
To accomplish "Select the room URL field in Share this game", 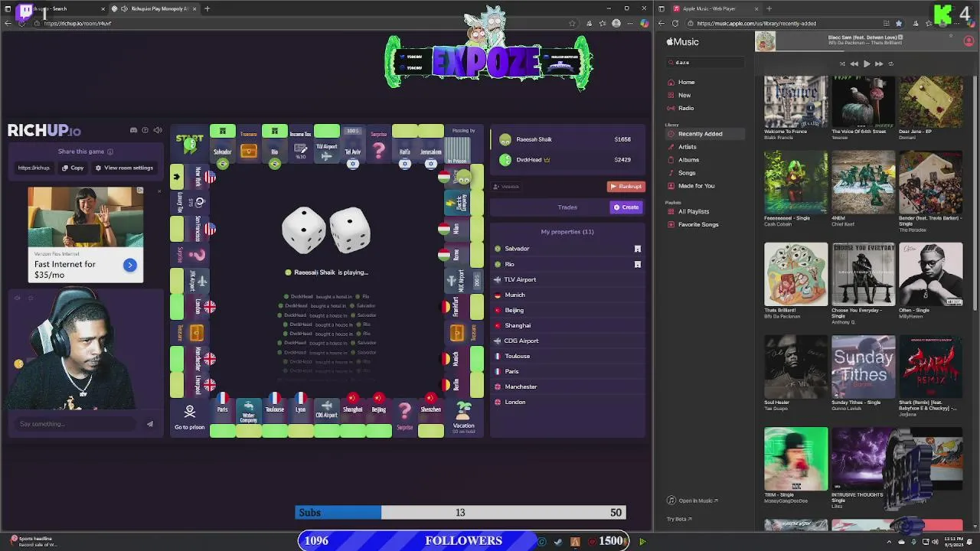I will click(34, 168).
